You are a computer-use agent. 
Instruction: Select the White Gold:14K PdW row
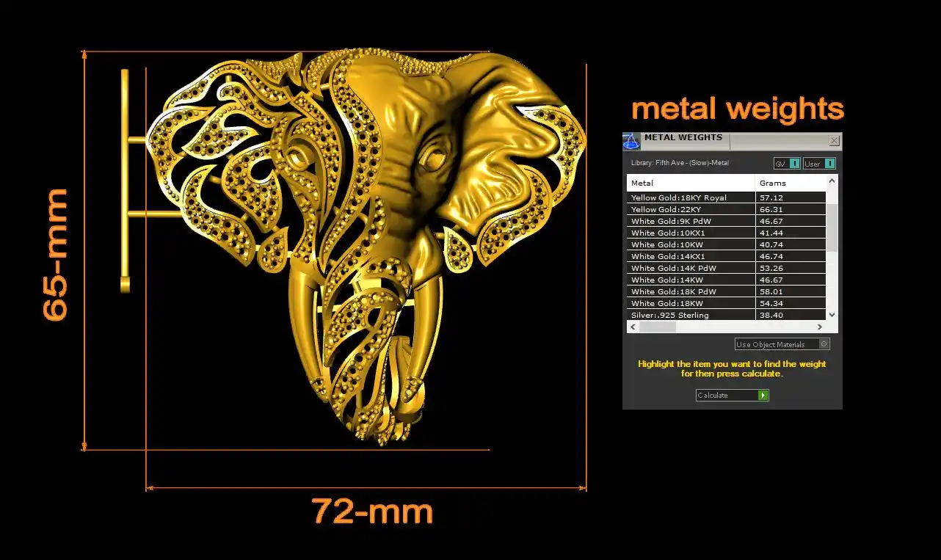click(x=690, y=269)
